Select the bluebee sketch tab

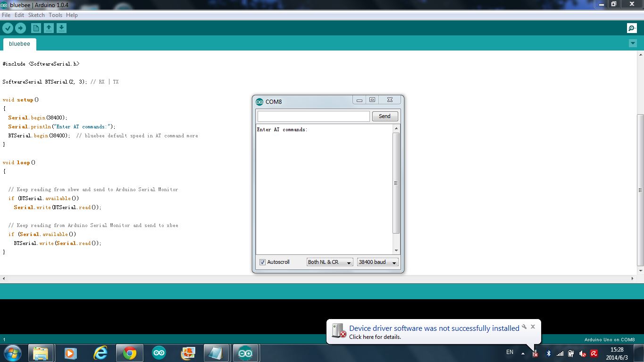(19, 44)
